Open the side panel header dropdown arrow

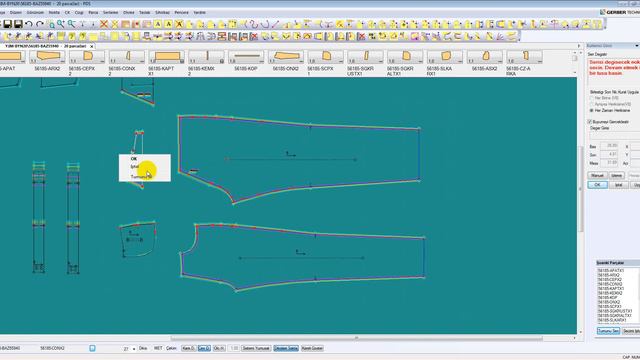pos(637,46)
